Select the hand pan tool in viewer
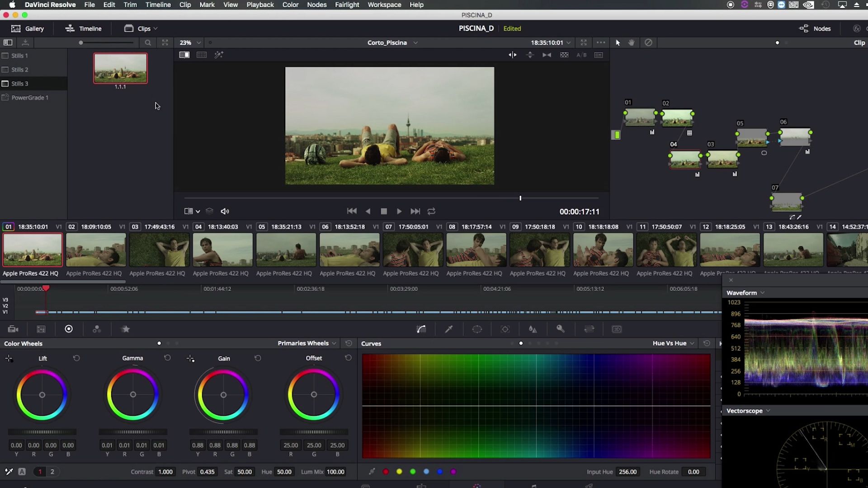This screenshot has height=488, width=868. click(632, 42)
